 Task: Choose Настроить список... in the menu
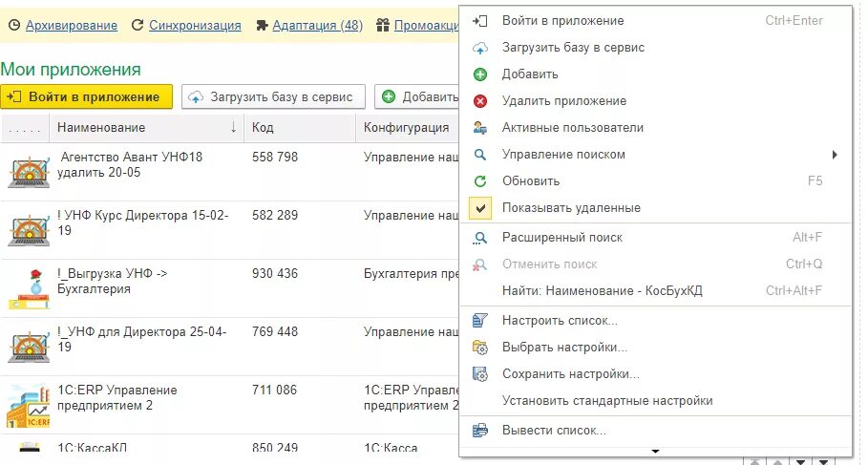coord(656,321)
